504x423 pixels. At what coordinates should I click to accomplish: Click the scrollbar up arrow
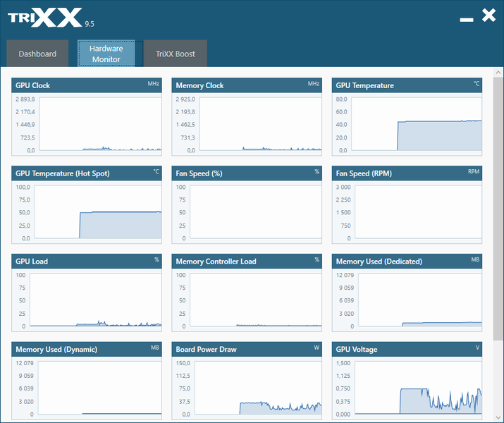tap(498, 73)
